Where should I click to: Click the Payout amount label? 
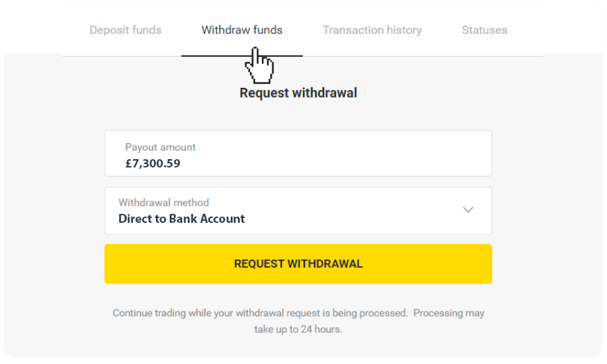[x=160, y=147]
